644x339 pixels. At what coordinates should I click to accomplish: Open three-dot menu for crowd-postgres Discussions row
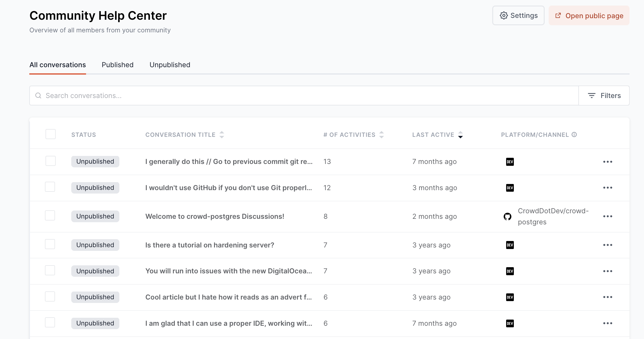click(x=607, y=216)
